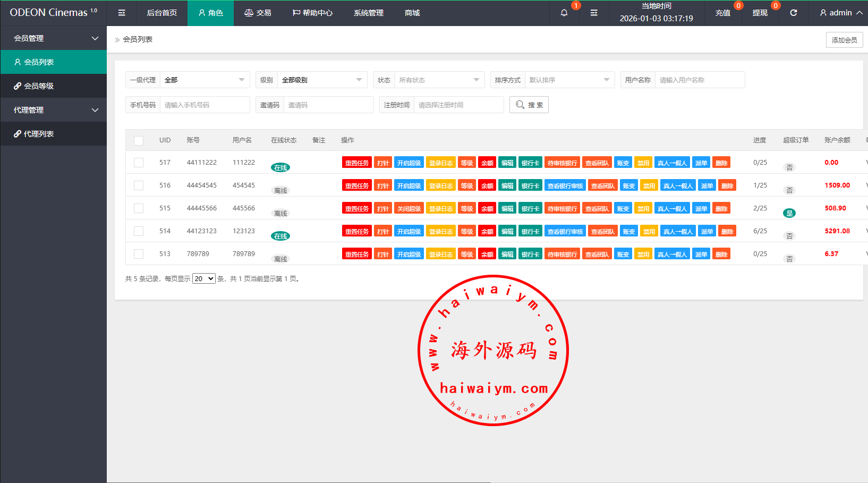The width and height of the screenshot is (868, 483).
Task: Go to 后台首页 in top navigation
Action: coord(161,13)
